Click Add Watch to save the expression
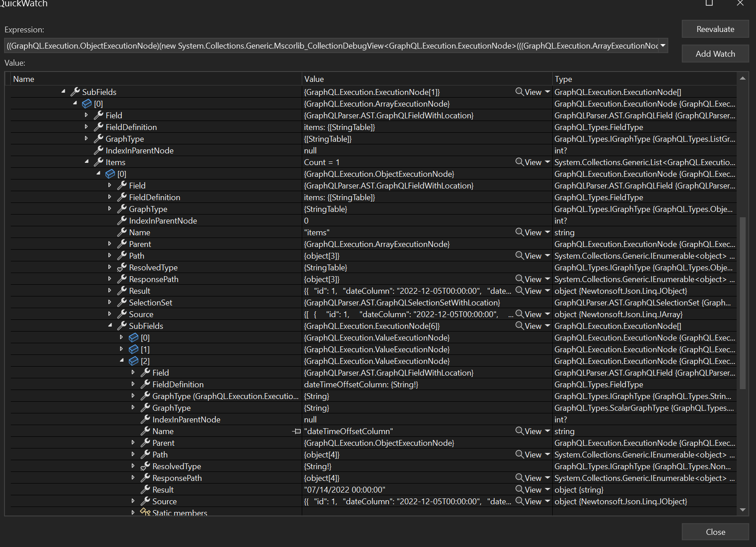Screen dimensions: 756x547 [x=715, y=54]
